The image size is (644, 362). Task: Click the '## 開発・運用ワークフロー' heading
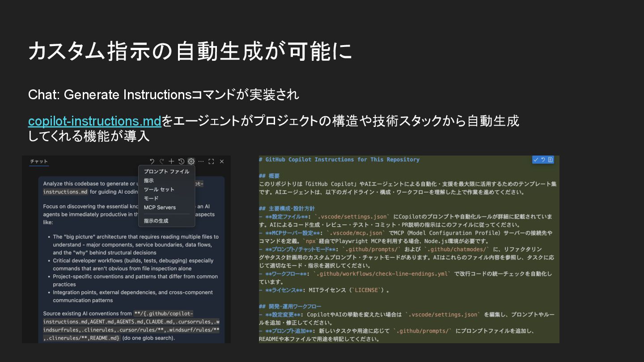pyautogui.click(x=290, y=307)
